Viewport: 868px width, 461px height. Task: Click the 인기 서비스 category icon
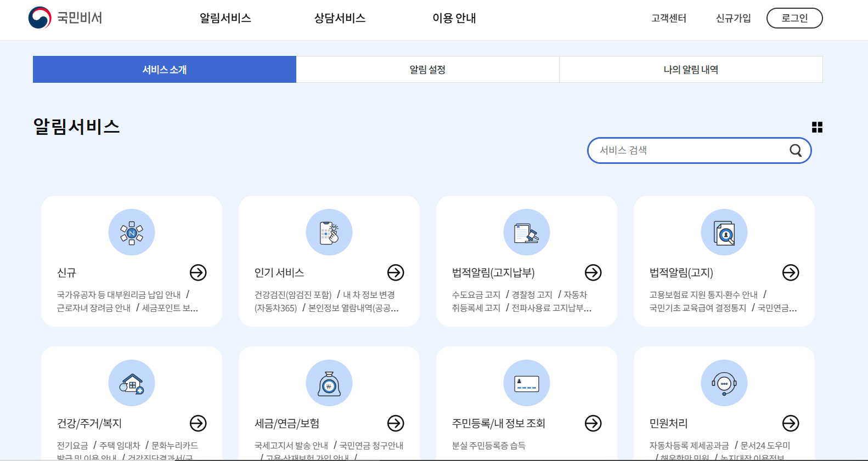(329, 232)
